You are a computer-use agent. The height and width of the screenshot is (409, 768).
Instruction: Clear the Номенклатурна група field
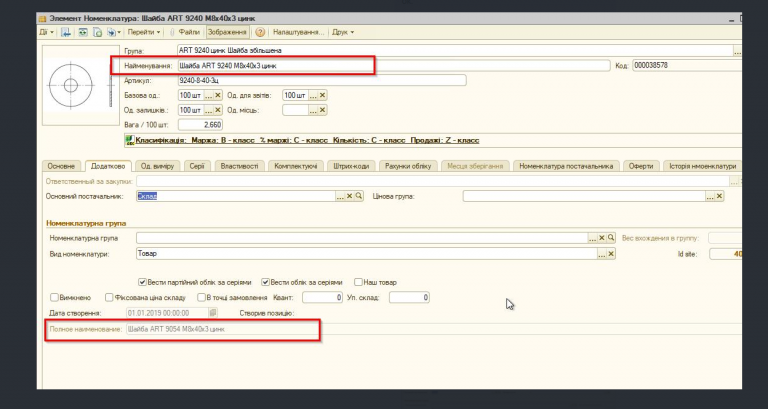[602, 238]
